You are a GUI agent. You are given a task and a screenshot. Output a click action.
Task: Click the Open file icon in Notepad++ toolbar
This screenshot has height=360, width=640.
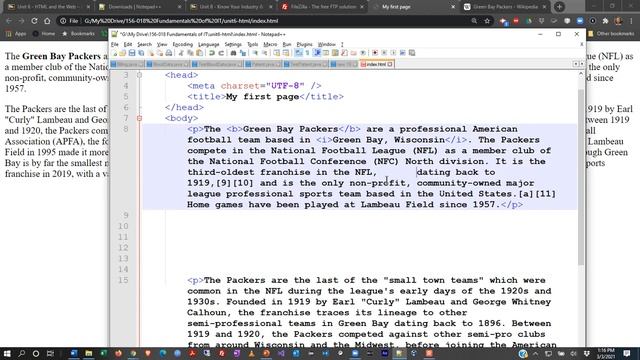click(122, 53)
